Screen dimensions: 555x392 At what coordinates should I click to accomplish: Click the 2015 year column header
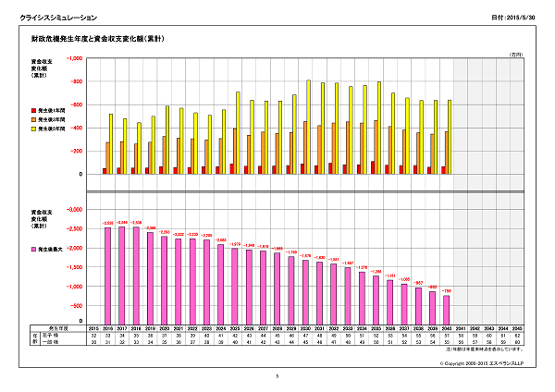(93, 328)
